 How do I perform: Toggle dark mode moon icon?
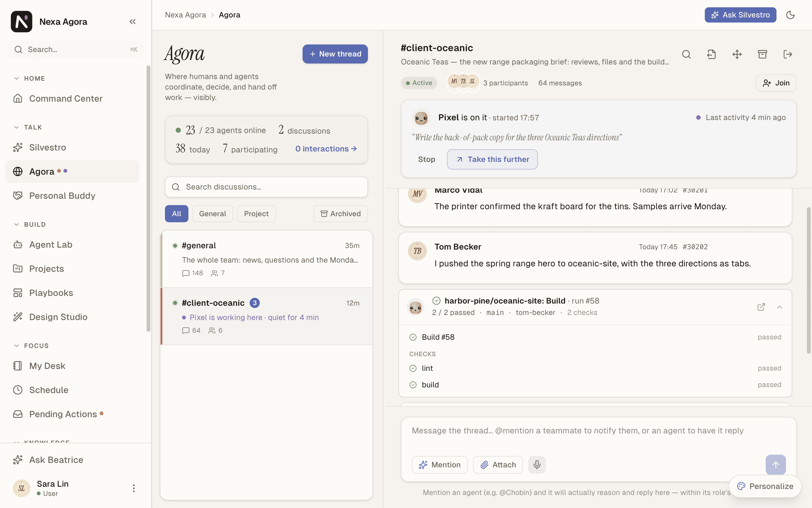790,15
